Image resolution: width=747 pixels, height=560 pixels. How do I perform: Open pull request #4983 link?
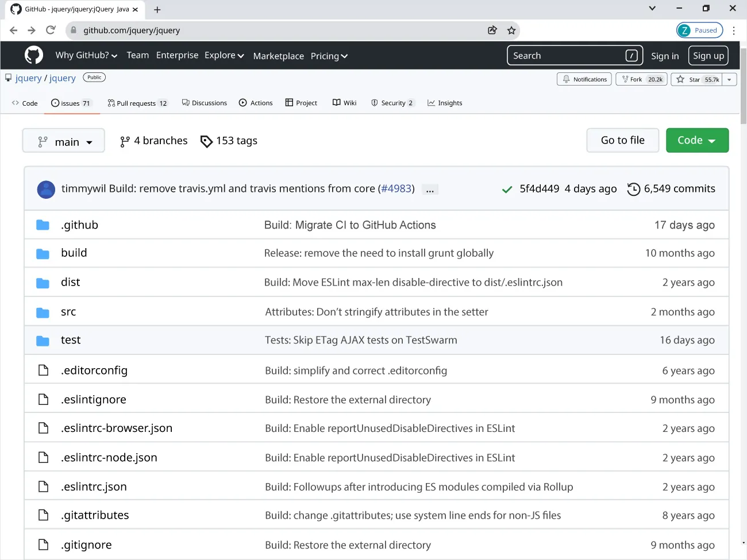[x=396, y=188]
